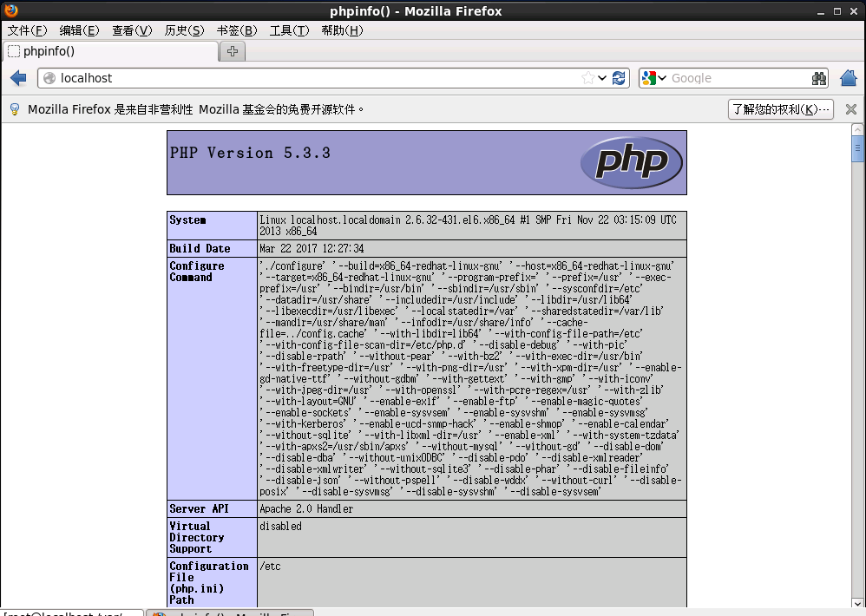Click the PHP logo image
866x616 pixels.
pos(631,163)
